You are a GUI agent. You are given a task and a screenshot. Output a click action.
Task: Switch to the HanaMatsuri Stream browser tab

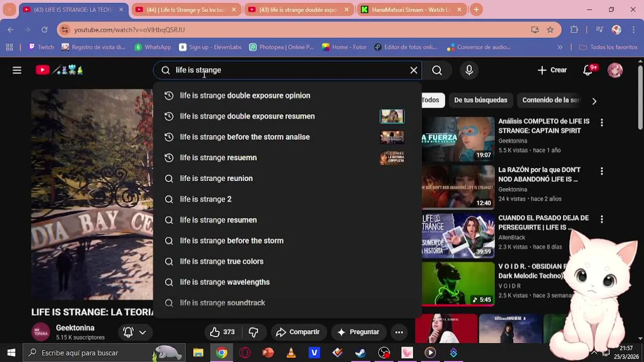point(411,10)
